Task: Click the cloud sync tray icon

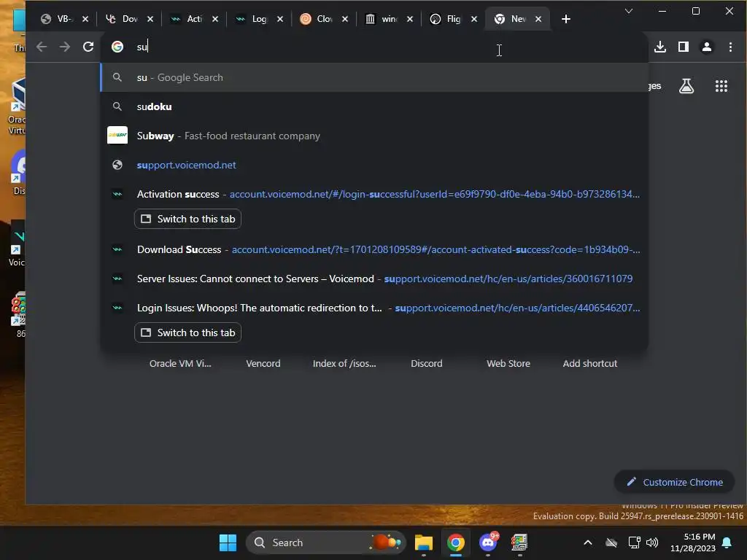Action: click(611, 542)
